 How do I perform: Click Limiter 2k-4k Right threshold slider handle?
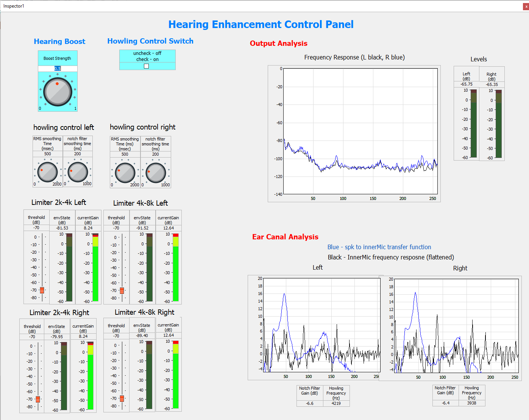[x=38, y=399]
